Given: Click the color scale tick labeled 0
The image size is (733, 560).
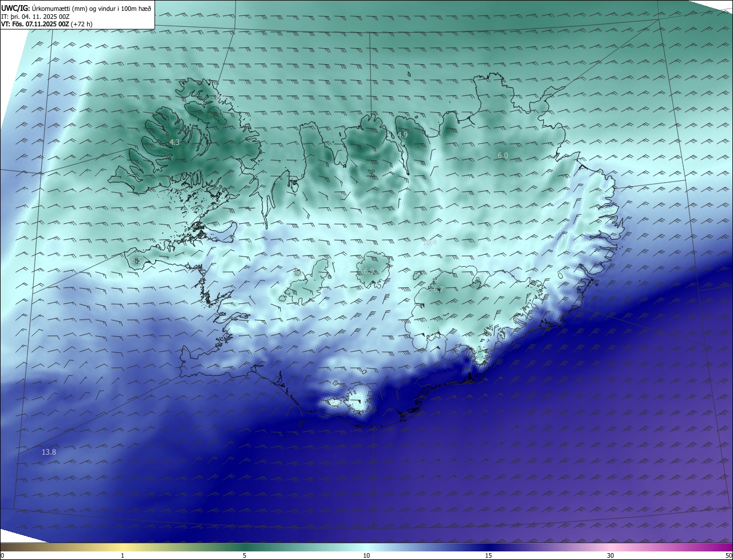Looking at the screenshot, I should [x=2, y=555].
